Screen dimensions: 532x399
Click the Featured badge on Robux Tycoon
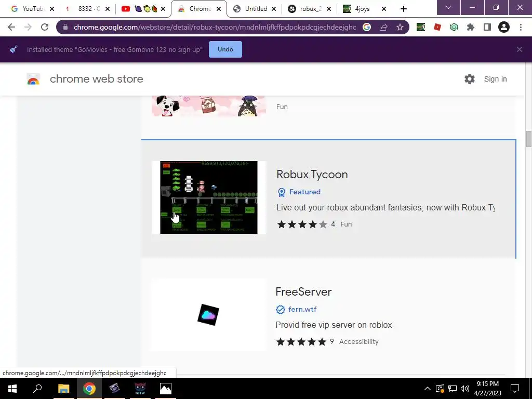[x=299, y=192]
